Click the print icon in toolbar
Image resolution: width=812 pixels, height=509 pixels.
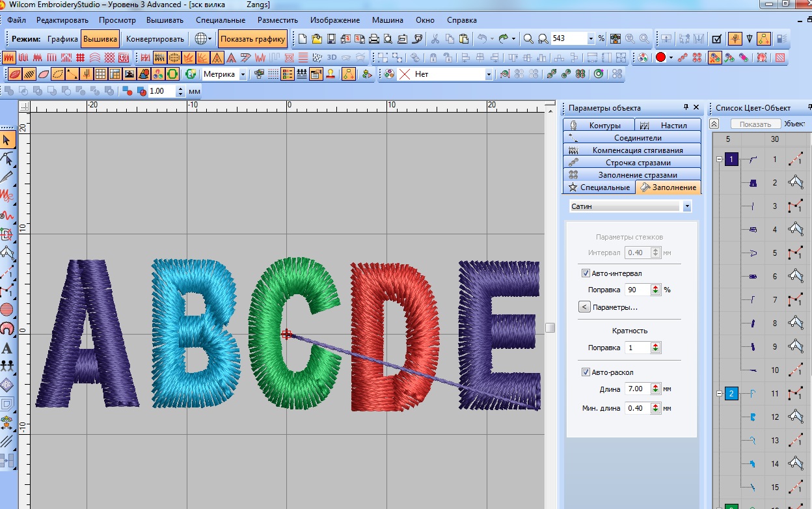click(x=373, y=39)
